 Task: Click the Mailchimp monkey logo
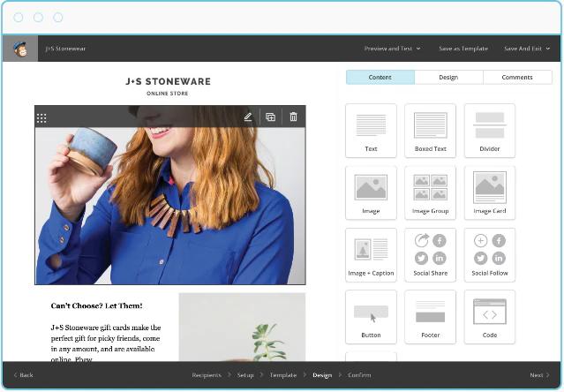click(x=20, y=49)
